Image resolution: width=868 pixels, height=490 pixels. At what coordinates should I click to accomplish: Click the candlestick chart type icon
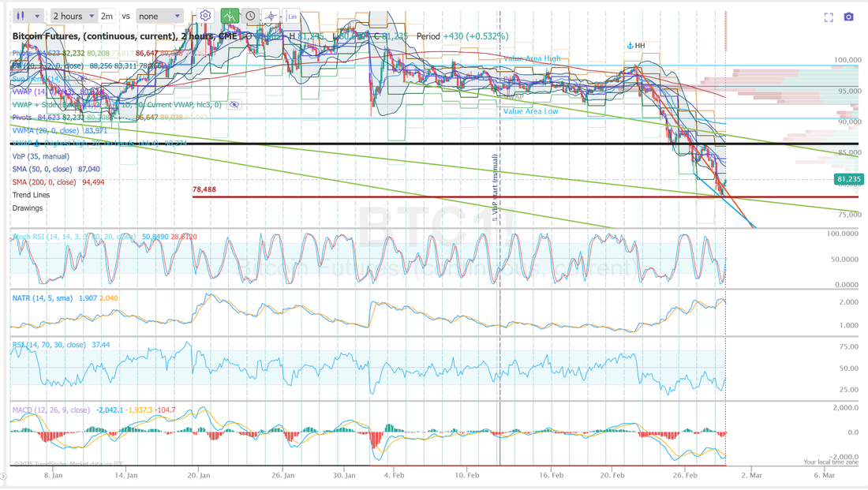21,16
